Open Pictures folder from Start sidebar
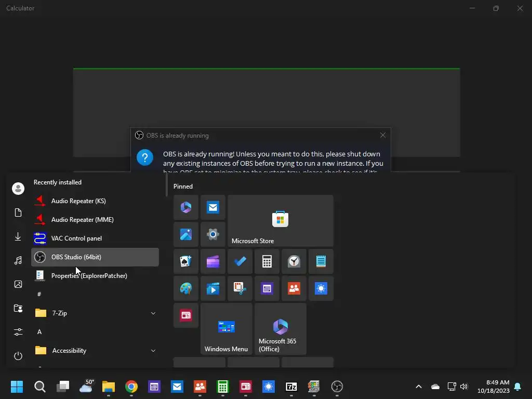The height and width of the screenshot is (399, 532). (x=18, y=284)
